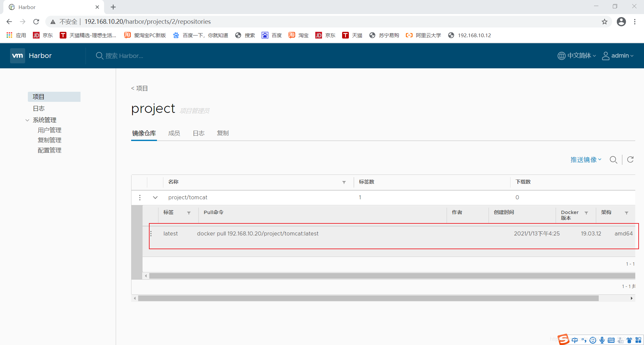The width and height of the screenshot is (644, 345).
Task: Open the admin account dropdown
Action: (618, 56)
